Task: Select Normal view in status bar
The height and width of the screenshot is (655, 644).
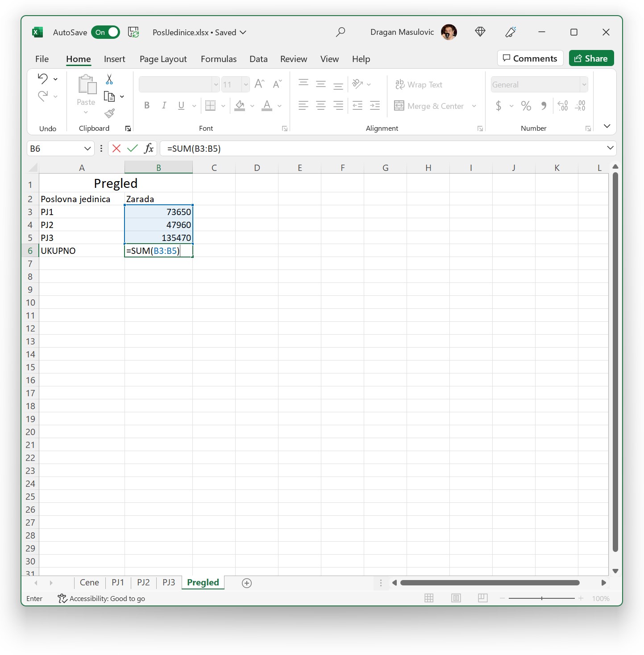Action: tap(429, 598)
